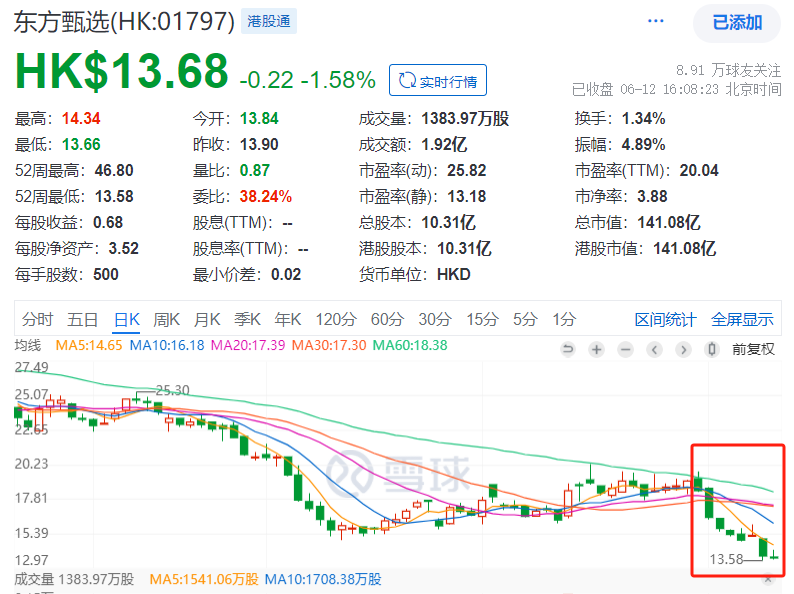Click the 货币单位 HKD value

tap(454, 274)
